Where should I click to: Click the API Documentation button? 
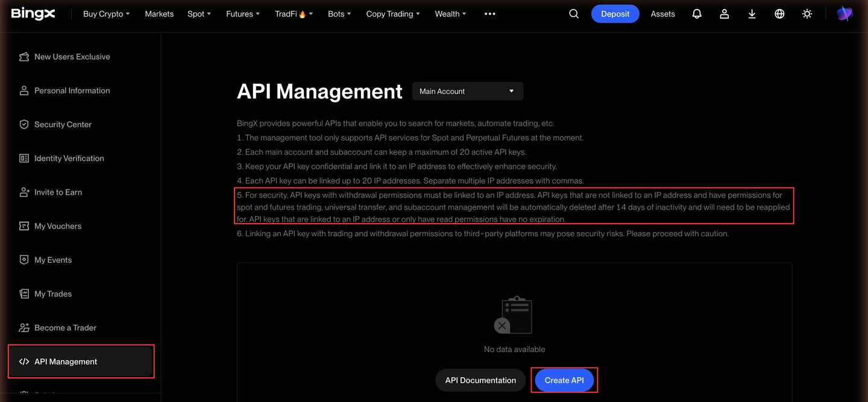pyautogui.click(x=480, y=380)
